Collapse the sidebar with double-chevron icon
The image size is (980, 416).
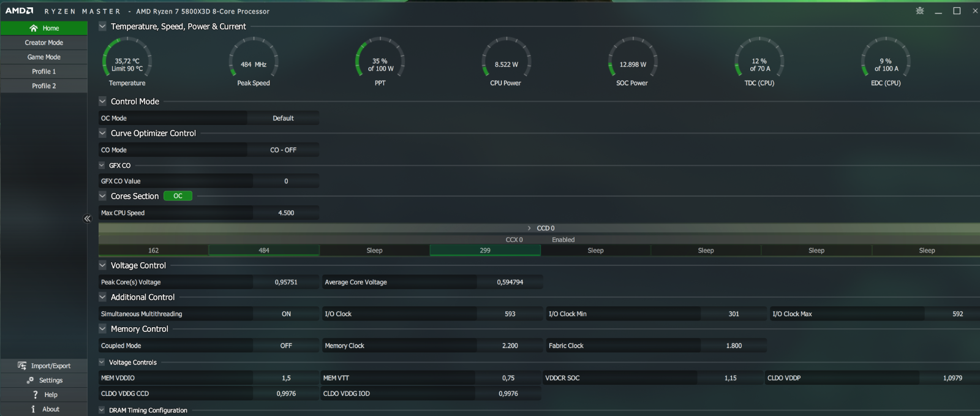click(x=87, y=219)
